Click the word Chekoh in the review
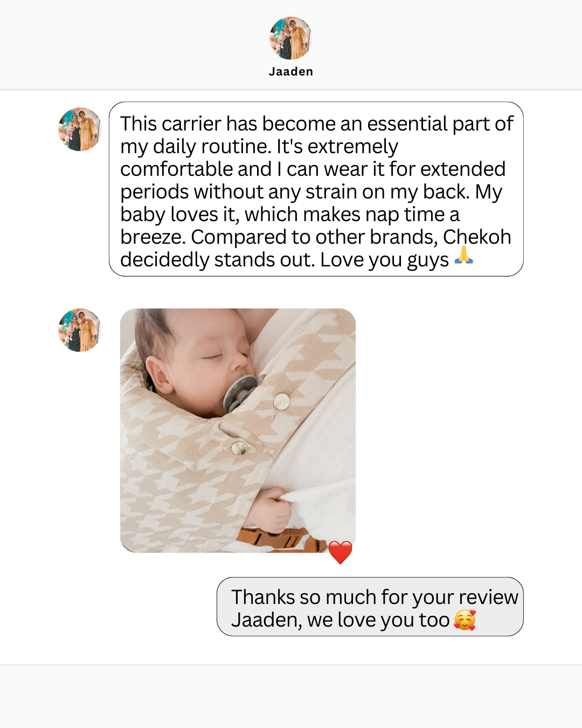The image size is (582, 728). 477,237
